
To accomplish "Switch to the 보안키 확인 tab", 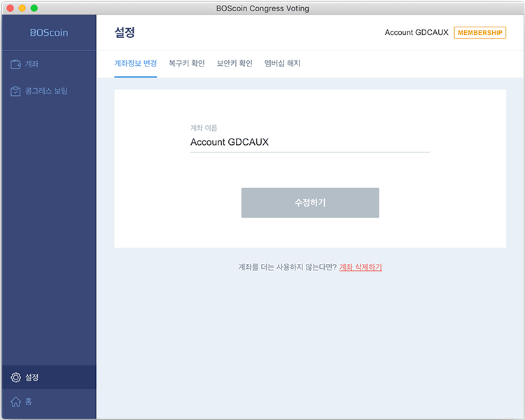I will coord(234,63).
